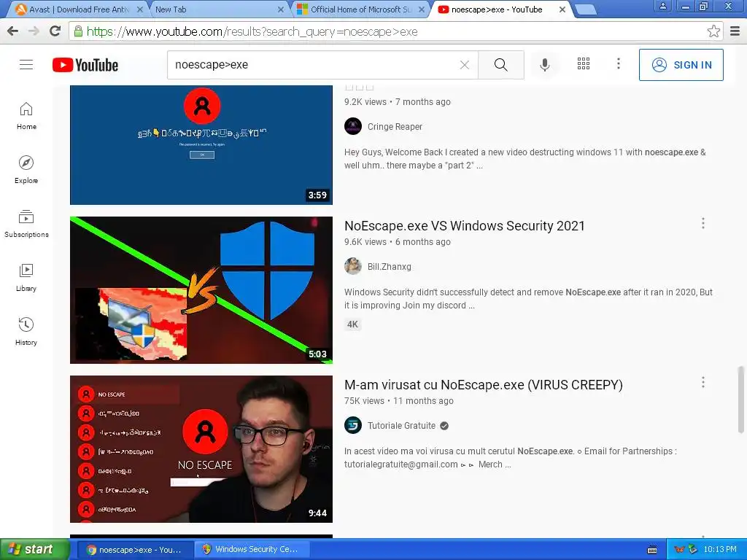Open options menu for M-am virusat video
This screenshot has width=747, height=560.
703,382
